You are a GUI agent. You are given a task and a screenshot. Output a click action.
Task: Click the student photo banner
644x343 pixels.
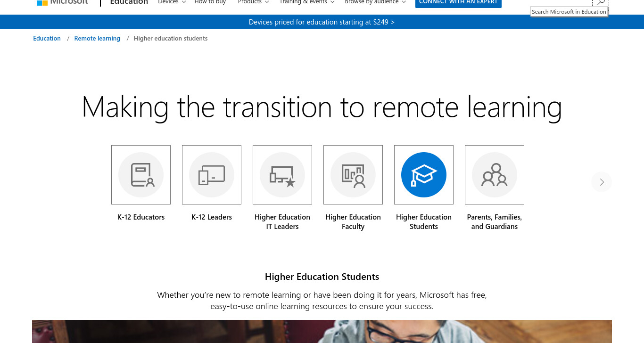322,332
